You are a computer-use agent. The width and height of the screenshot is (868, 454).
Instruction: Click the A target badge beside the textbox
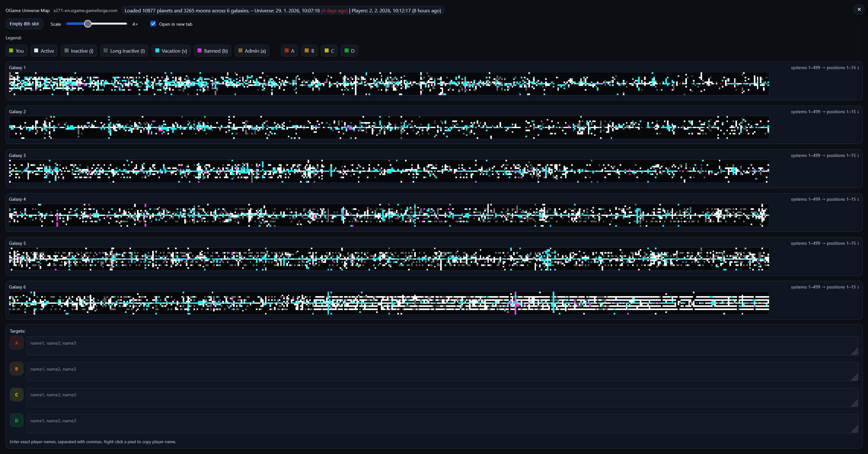(16, 343)
